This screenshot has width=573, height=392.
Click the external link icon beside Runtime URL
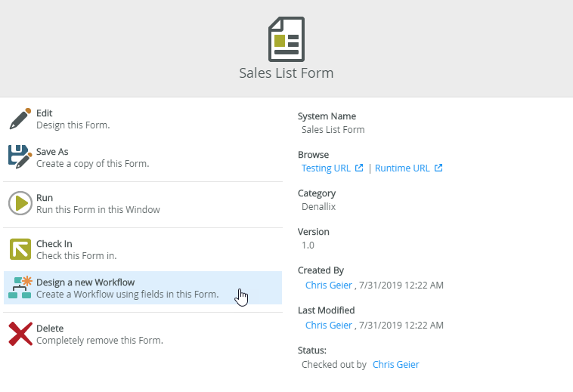point(438,168)
